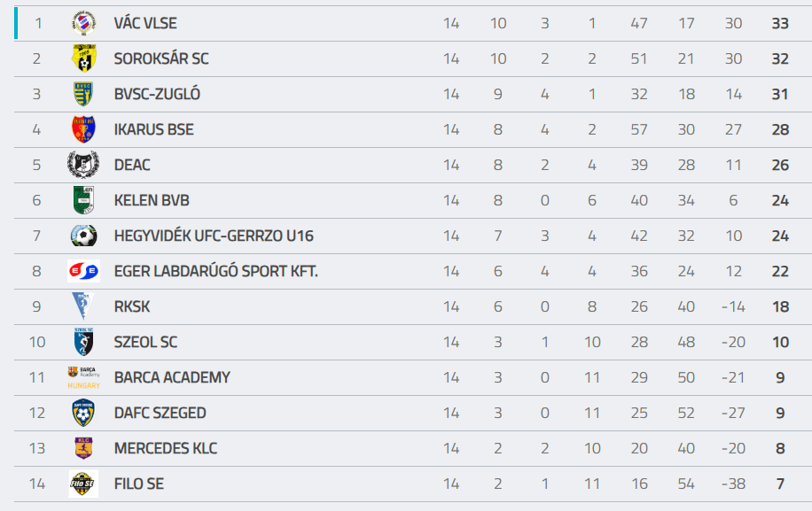Open the BARCA ACADEMY team link
The image size is (812, 511).
point(172,377)
